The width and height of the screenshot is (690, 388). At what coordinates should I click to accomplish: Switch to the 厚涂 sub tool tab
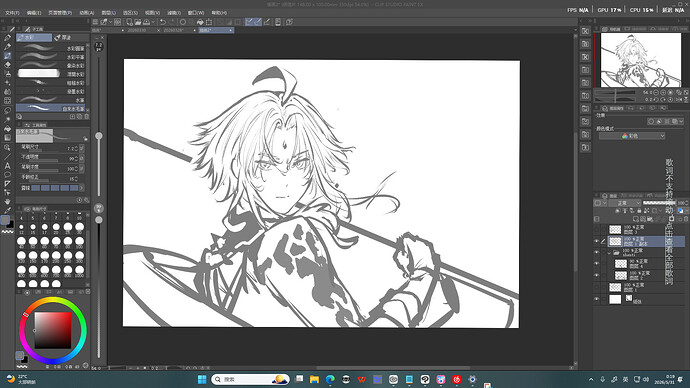70,38
